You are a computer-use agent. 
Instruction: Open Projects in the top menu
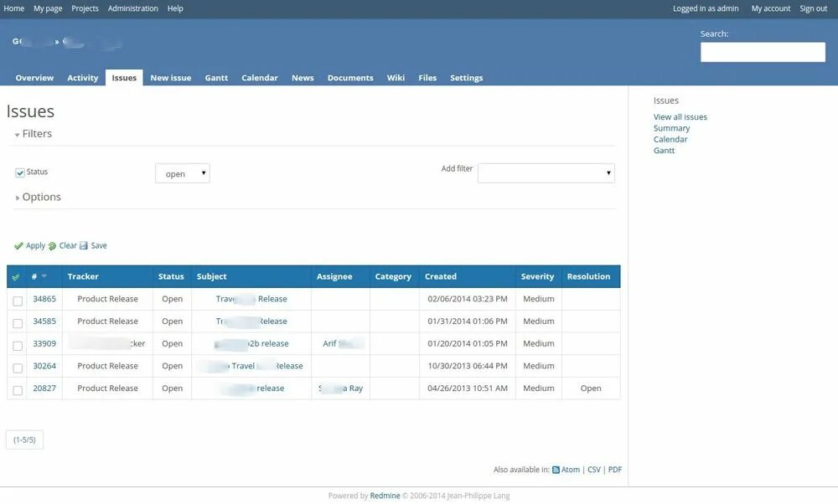click(85, 8)
